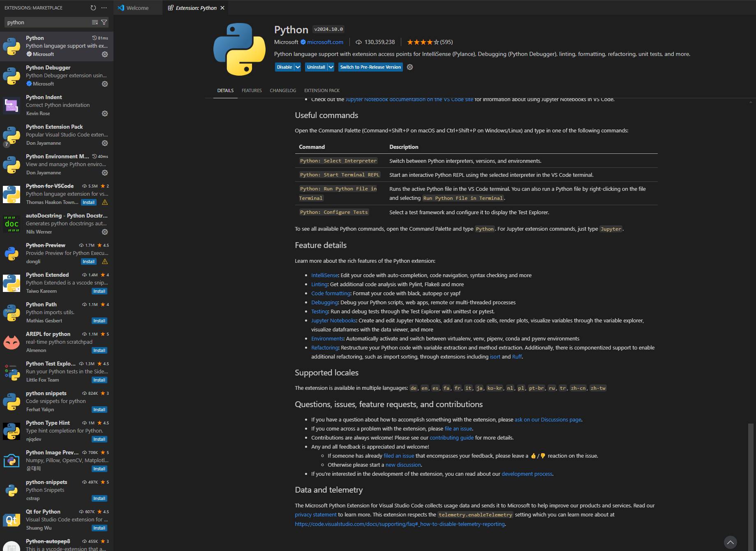Open the more actions menu in Extensions panel
The height and width of the screenshot is (551, 756).
tap(104, 7)
